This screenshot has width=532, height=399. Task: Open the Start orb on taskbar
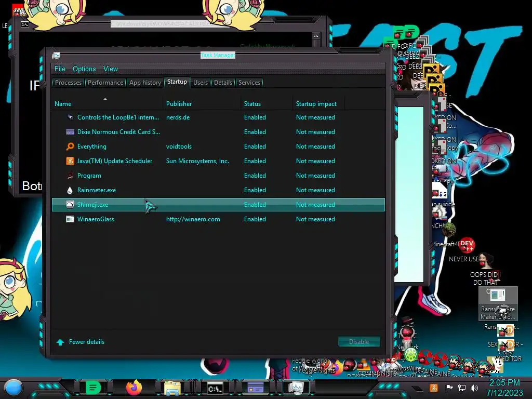[x=13, y=388]
